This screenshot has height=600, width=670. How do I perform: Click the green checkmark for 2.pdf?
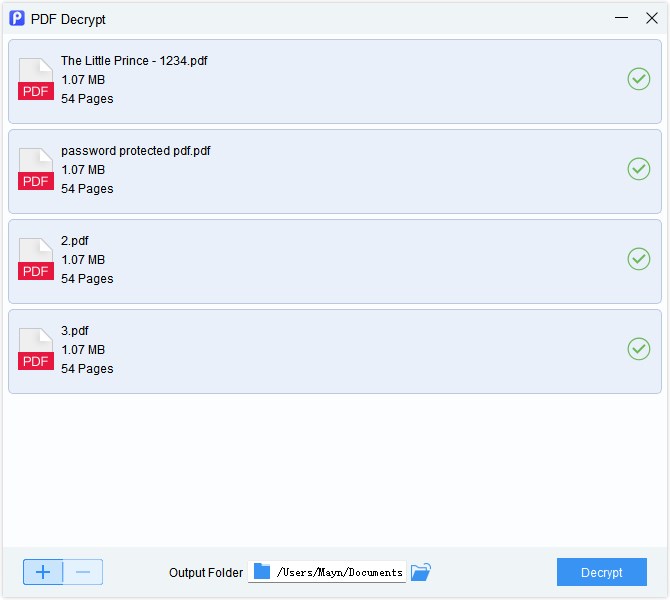[638, 259]
